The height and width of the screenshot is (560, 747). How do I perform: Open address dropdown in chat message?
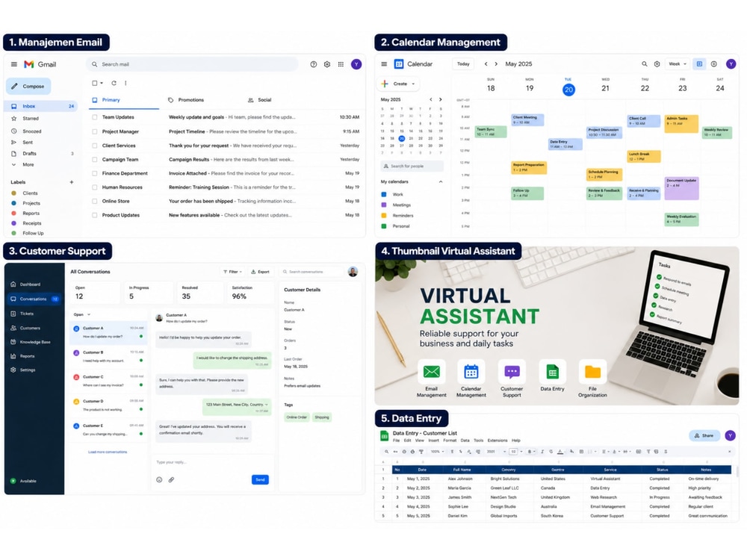click(267, 404)
